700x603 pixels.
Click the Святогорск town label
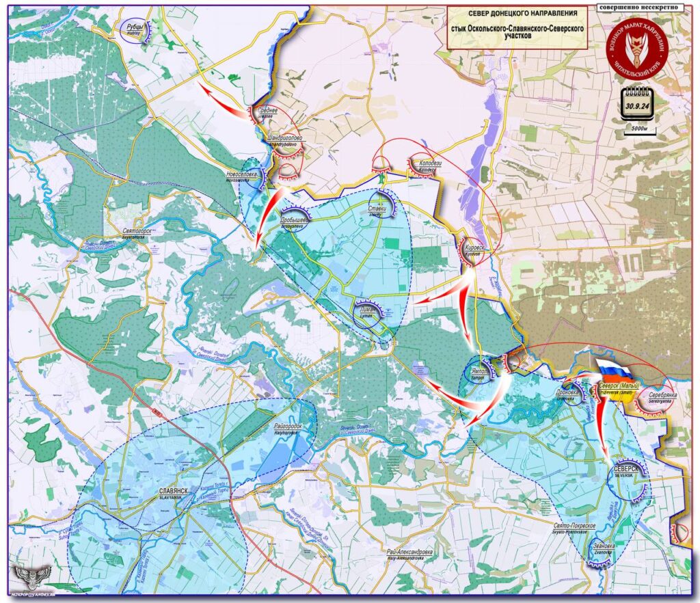[x=137, y=232]
